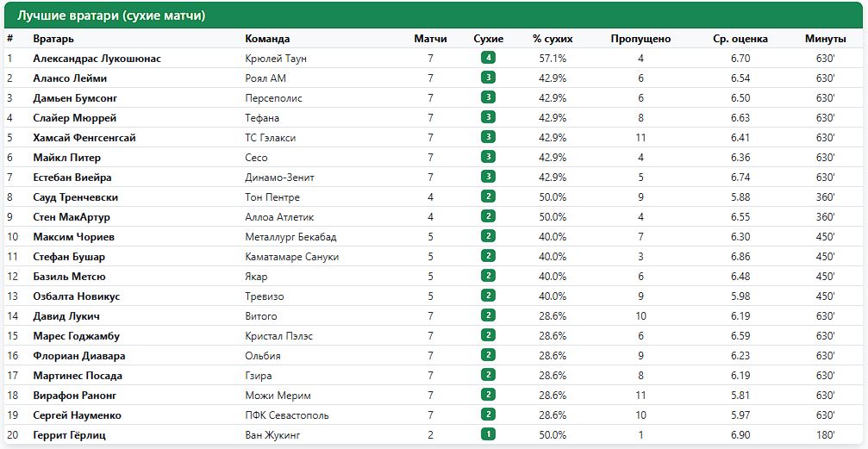The image size is (868, 449).
Task: Open goalkeeper Дамьен Бумсонг's profile
Action: pyautogui.click(x=75, y=98)
